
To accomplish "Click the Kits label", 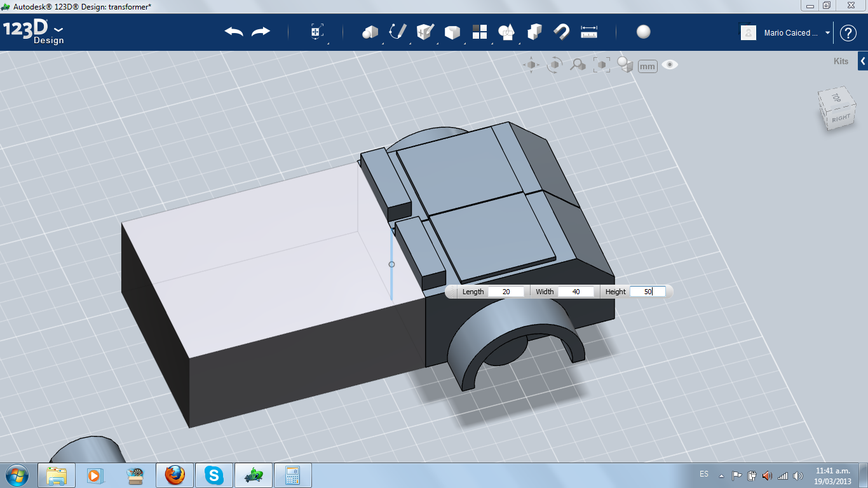I will coord(841,62).
